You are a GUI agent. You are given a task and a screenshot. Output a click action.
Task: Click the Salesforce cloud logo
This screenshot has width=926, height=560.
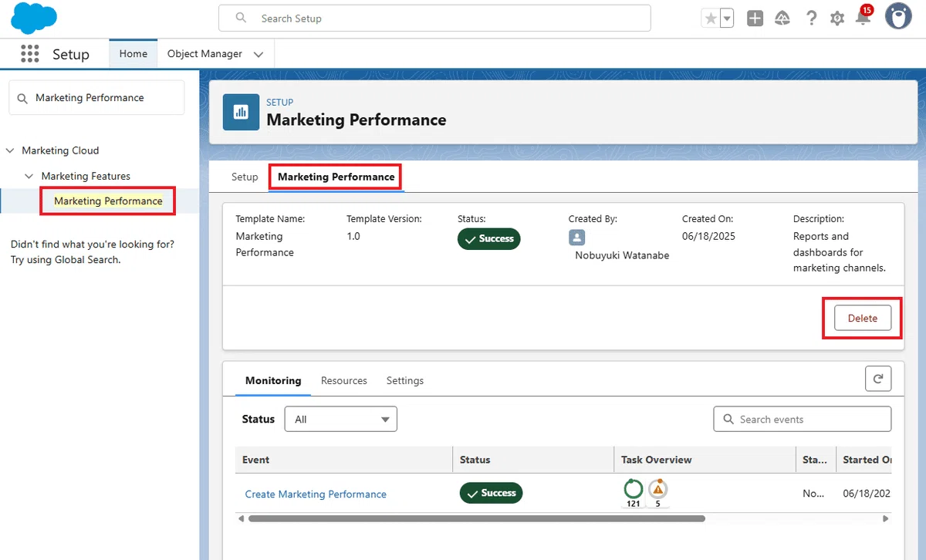[x=34, y=18]
